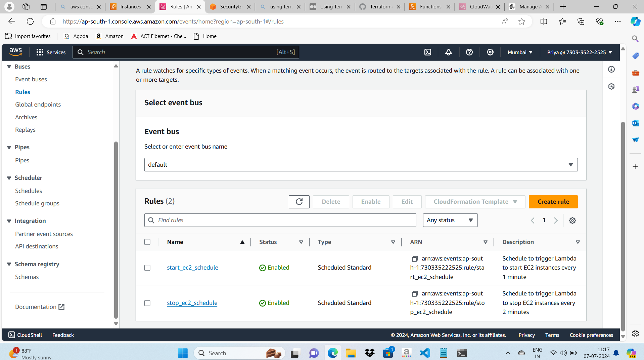Open Edge Copilot sidebar
This screenshot has width=644, height=360.
coord(635,22)
